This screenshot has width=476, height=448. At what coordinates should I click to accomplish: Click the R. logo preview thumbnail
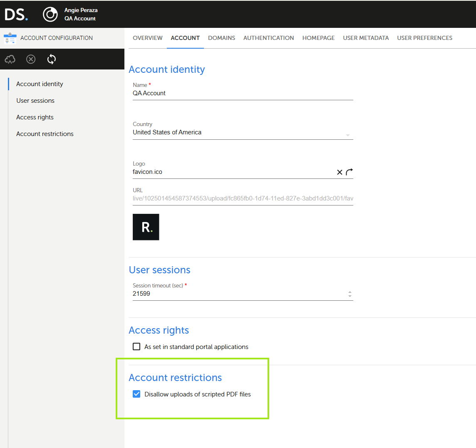pos(146,227)
